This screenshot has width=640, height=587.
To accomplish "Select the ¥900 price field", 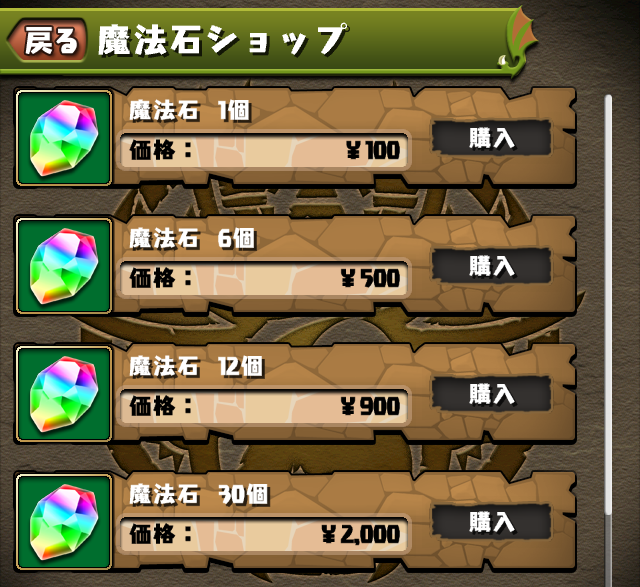I will tap(264, 406).
